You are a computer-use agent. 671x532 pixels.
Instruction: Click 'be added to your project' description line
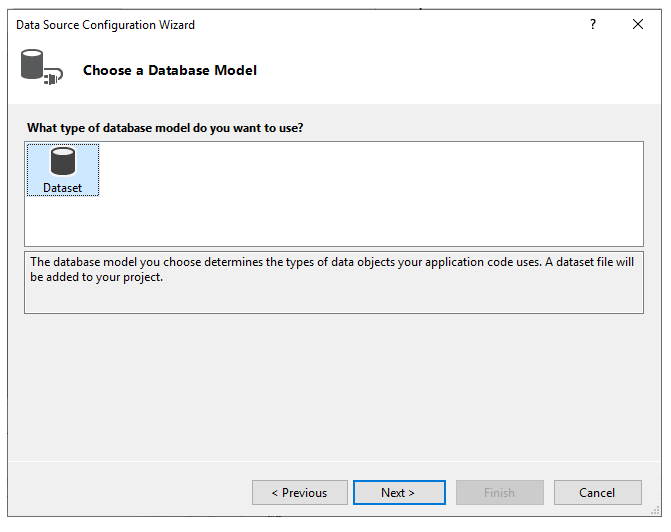96,277
